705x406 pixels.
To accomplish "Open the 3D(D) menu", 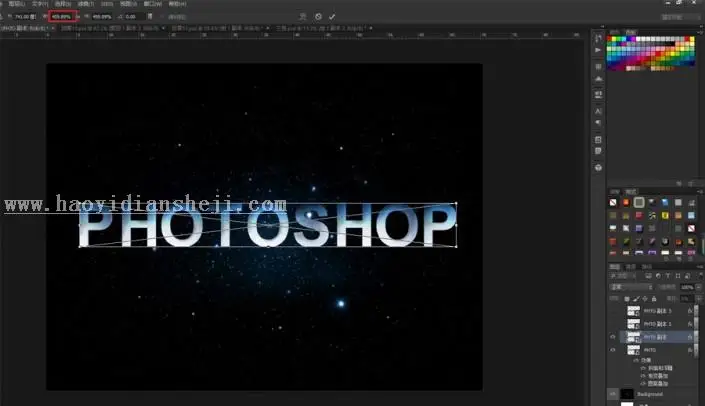I will 107,4.
